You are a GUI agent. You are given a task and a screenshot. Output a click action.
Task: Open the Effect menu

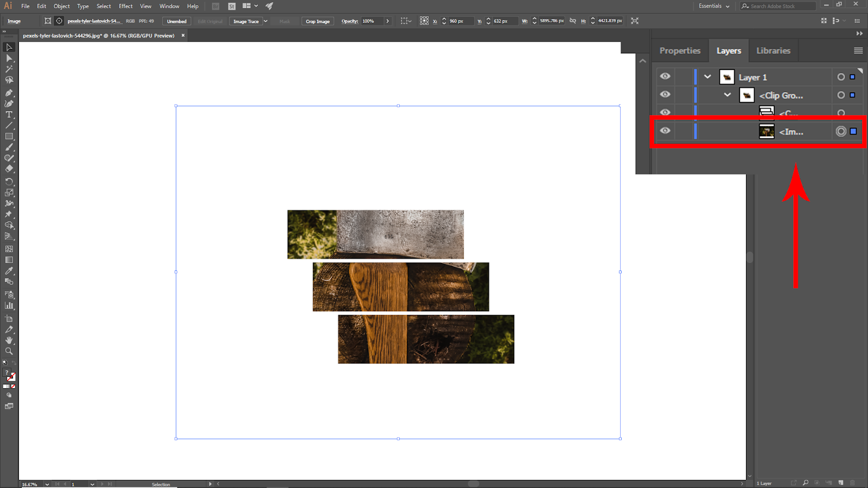pyautogui.click(x=126, y=6)
